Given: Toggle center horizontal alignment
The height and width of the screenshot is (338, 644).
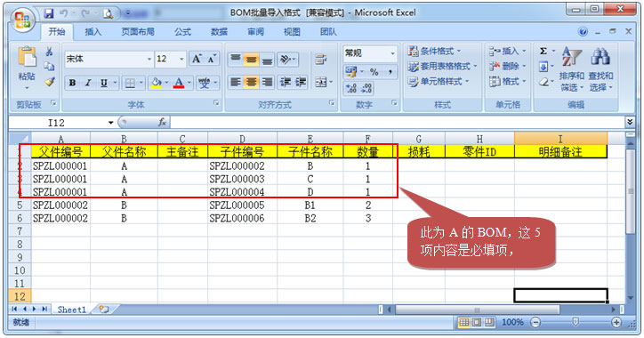Looking at the screenshot, I should point(251,82).
